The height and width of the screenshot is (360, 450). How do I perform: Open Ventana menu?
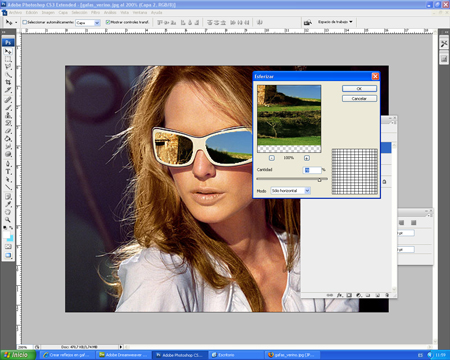[140, 12]
